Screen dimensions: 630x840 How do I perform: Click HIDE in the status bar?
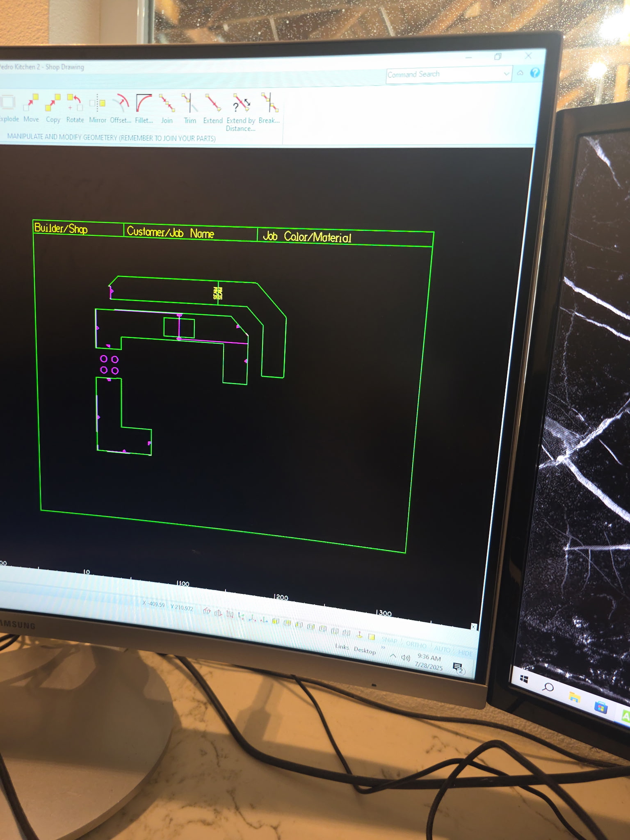coord(465,652)
